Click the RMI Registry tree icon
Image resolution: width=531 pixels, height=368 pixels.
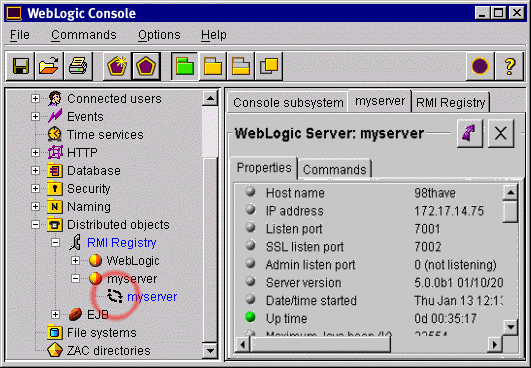(x=76, y=242)
